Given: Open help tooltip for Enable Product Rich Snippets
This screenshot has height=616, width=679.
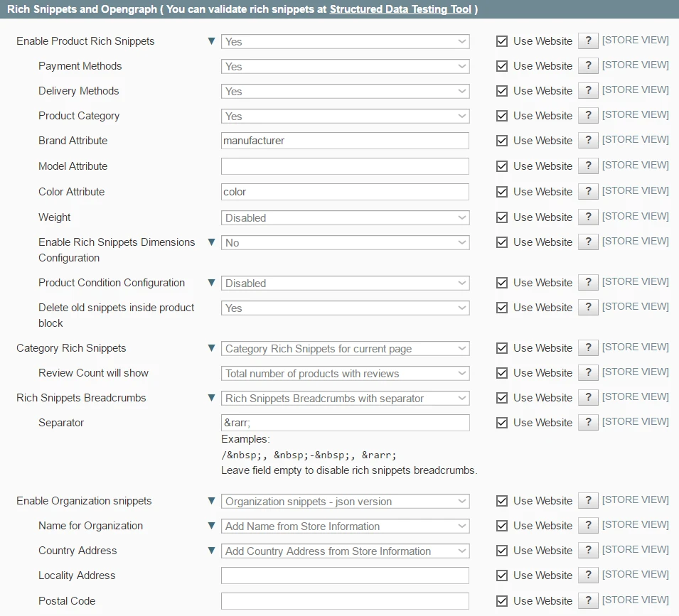Looking at the screenshot, I should pyautogui.click(x=588, y=40).
